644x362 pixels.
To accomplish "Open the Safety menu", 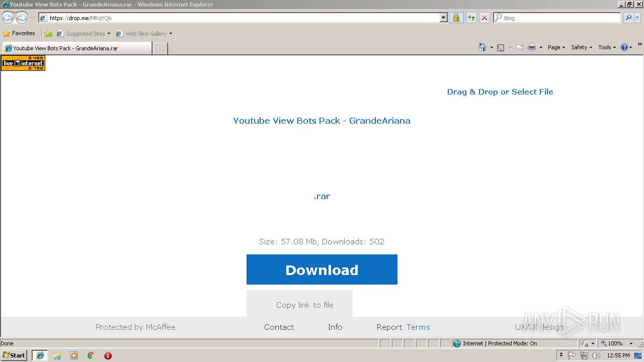I will pyautogui.click(x=582, y=47).
